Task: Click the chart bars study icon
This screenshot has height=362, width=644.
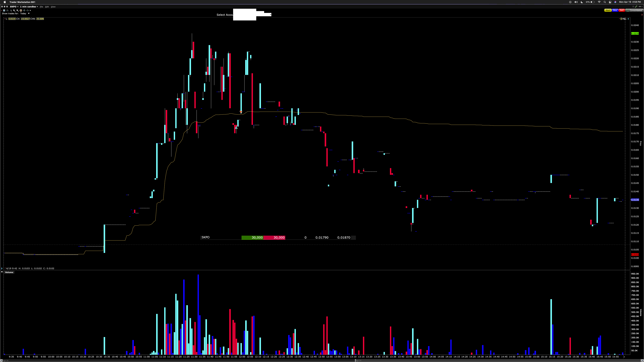Action: (x=8, y=11)
